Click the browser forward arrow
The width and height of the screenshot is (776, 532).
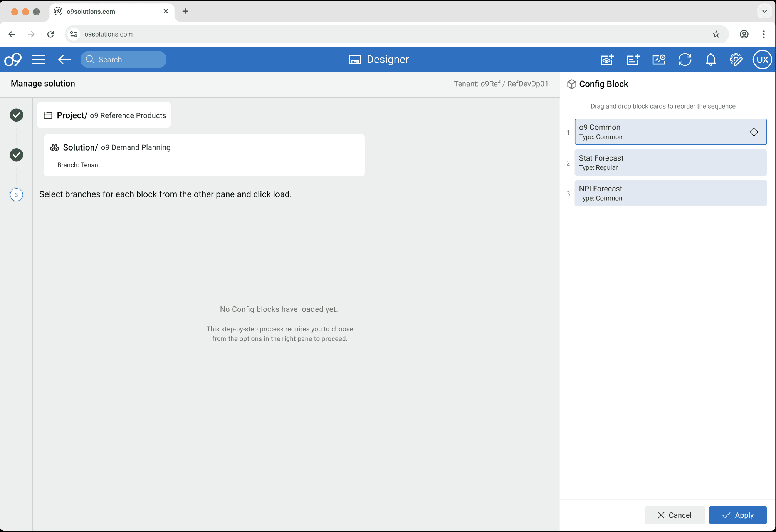(31, 34)
